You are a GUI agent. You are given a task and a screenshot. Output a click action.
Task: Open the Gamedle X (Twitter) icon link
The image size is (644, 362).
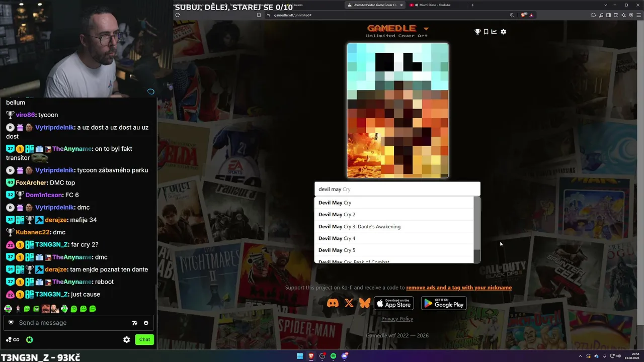click(349, 303)
